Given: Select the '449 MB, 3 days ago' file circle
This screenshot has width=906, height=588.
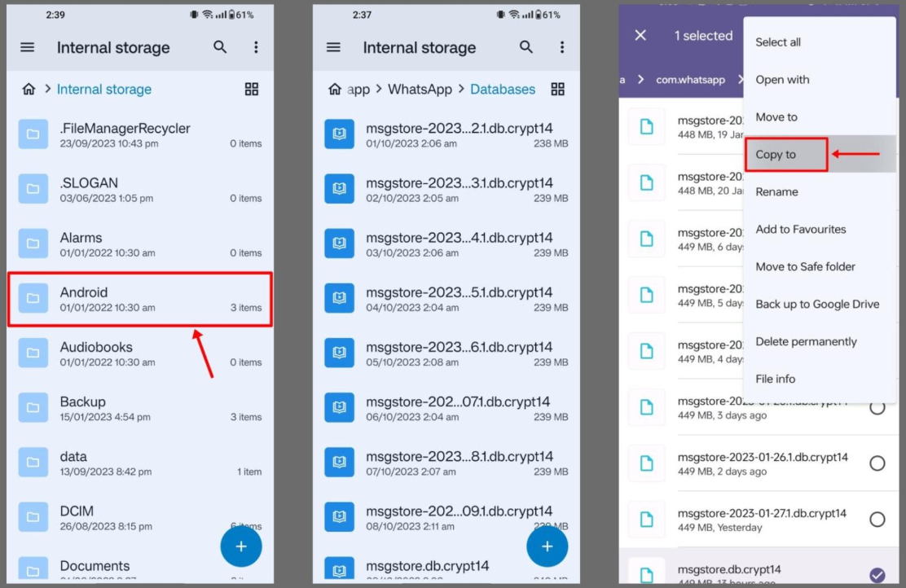Looking at the screenshot, I should click(877, 407).
